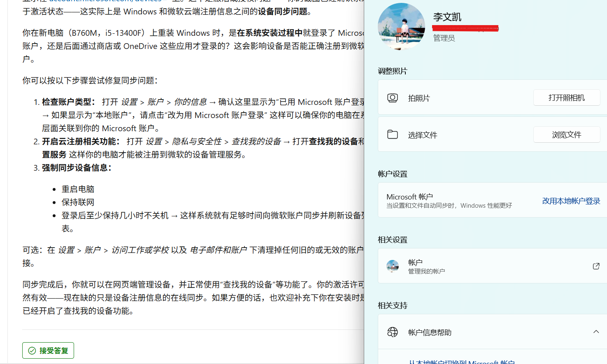The height and width of the screenshot is (364, 607).
Task: Click the 选择文件 label
Action: click(423, 135)
